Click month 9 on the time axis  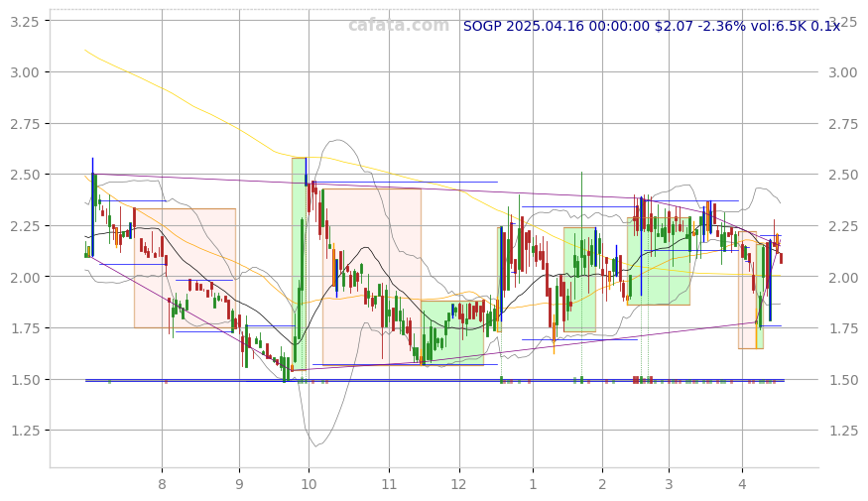pyautogui.click(x=239, y=484)
